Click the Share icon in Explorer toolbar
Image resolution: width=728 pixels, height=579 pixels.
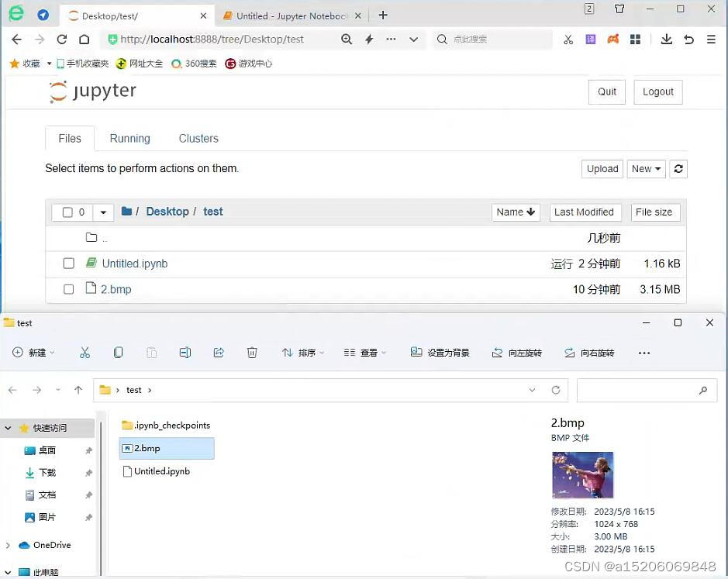pyautogui.click(x=219, y=353)
